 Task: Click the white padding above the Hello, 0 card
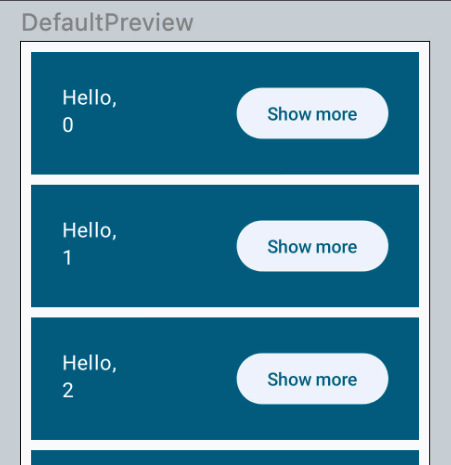tap(225, 47)
